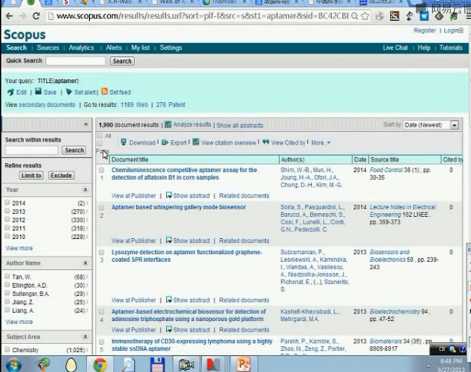Viewport: 471px width, 372px height.
Task: Select checkbox for result 1 Chemiluminescence article
Action: pos(101,170)
